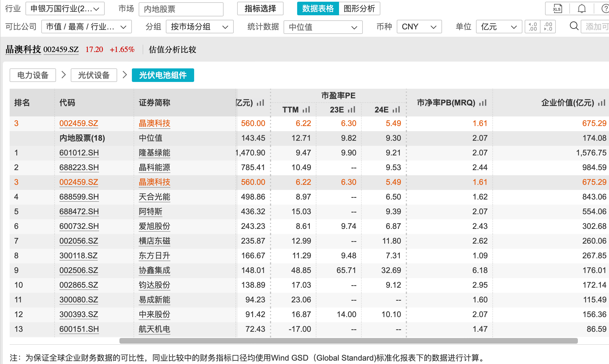Image resolution: width=609 pixels, height=364 pixels.
Task: Export table to XLS file icon
Action: point(557,8)
